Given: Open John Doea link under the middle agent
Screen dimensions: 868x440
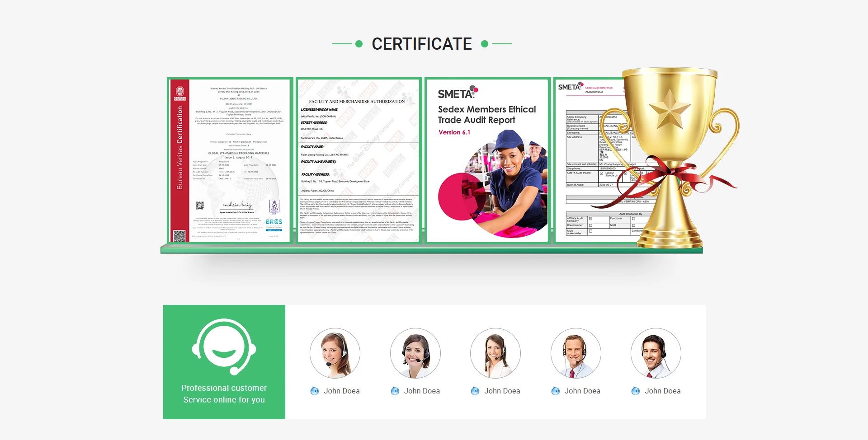Looking at the screenshot, I should pos(502,391).
